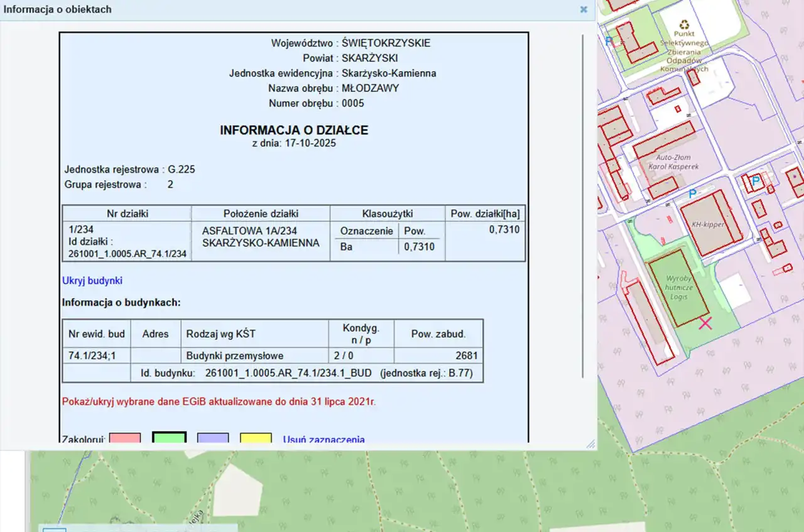Choose the green Zakoloruj color swatch
This screenshot has width=804, height=532.
click(169, 438)
